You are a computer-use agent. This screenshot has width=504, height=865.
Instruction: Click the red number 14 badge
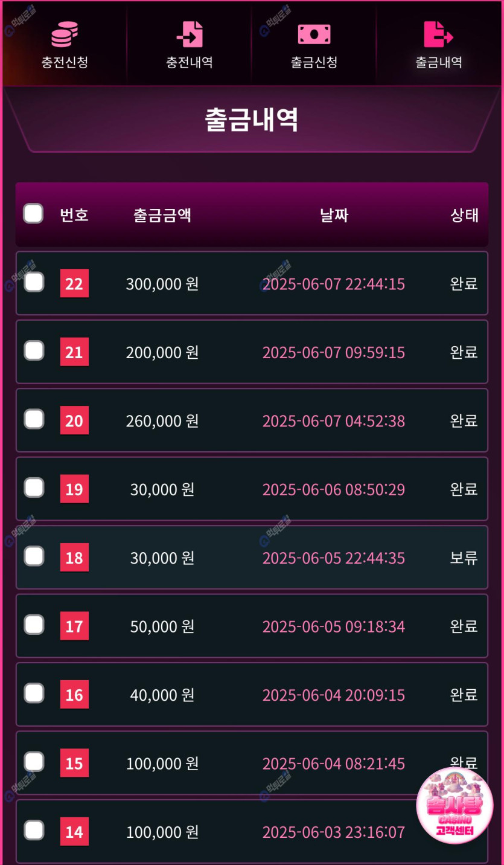(x=74, y=832)
